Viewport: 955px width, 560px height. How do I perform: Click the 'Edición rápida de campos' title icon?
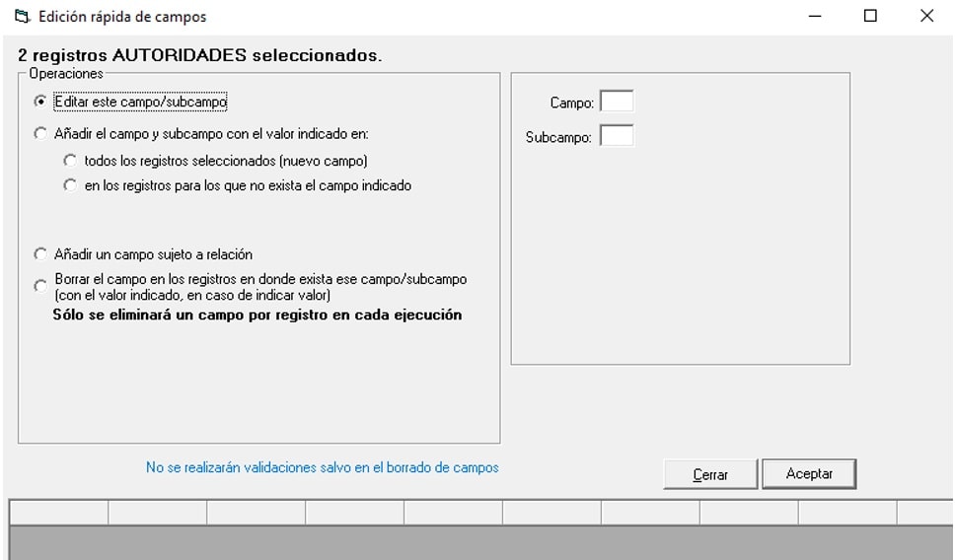pos(23,17)
